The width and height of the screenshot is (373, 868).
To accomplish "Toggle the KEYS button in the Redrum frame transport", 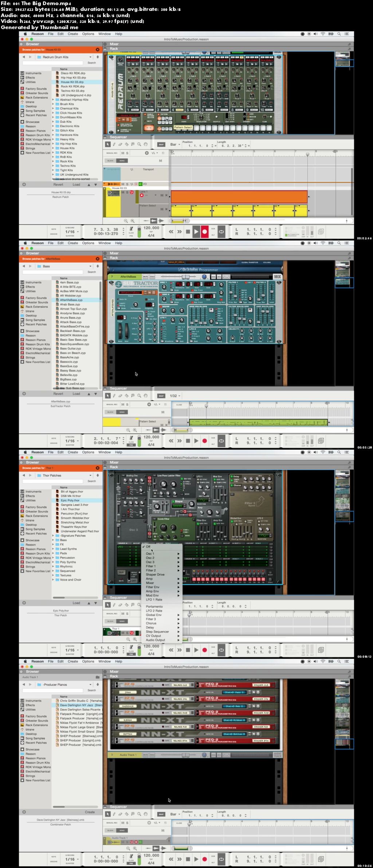I will tap(54, 229).
